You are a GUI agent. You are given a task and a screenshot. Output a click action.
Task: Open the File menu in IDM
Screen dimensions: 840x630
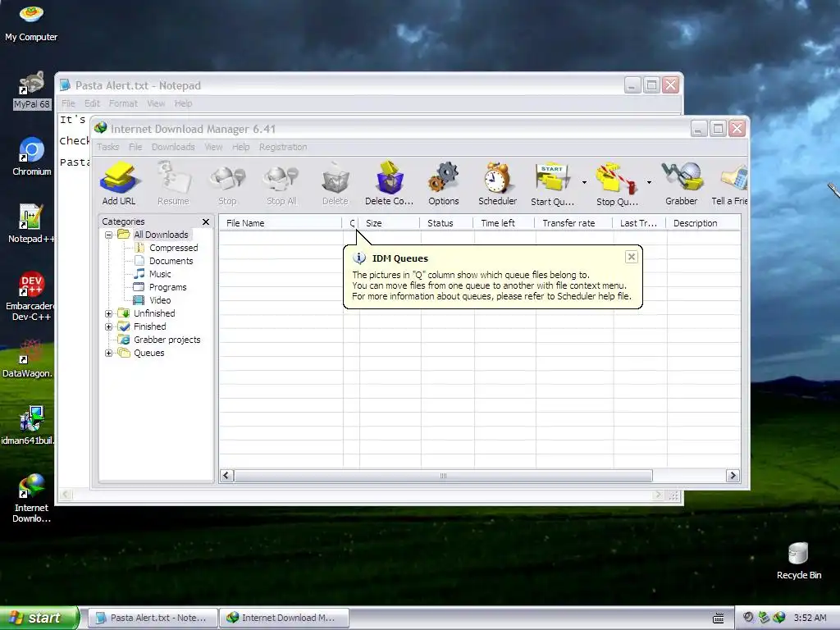tap(135, 147)
